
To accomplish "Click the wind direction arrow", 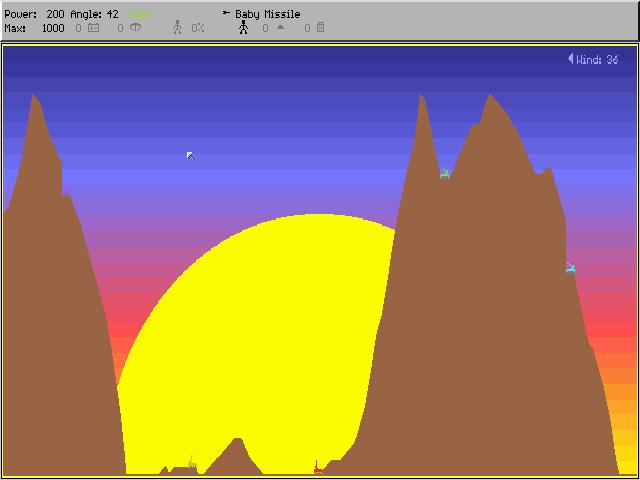I will [570, 59].
